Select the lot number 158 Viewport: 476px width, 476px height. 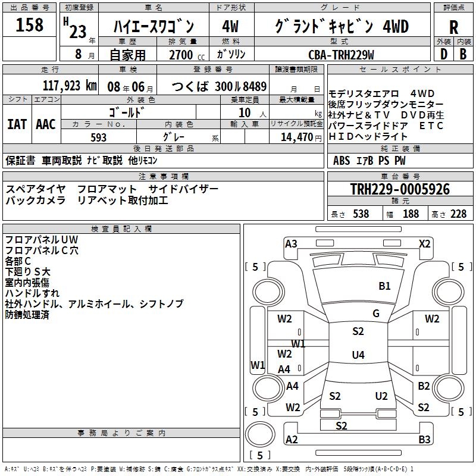29,25
